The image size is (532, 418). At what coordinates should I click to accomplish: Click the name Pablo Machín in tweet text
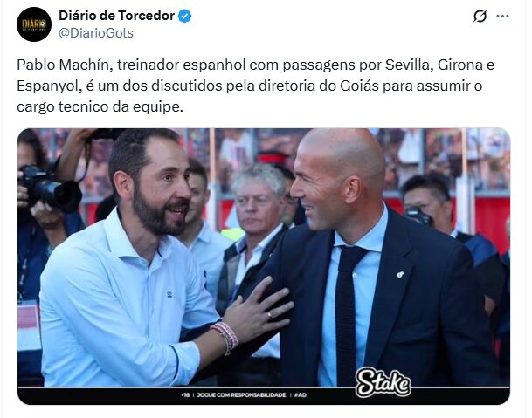click(65, 65)
